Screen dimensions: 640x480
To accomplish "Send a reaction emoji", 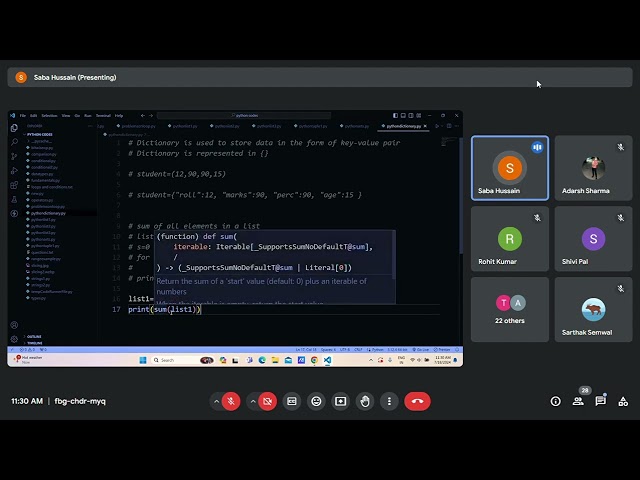I will 316,401.
